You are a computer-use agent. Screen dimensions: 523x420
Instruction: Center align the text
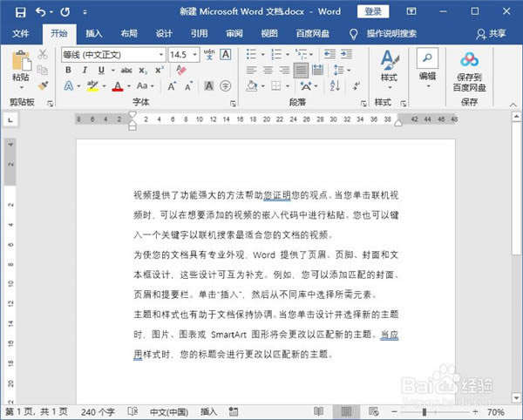click(268, 70)
